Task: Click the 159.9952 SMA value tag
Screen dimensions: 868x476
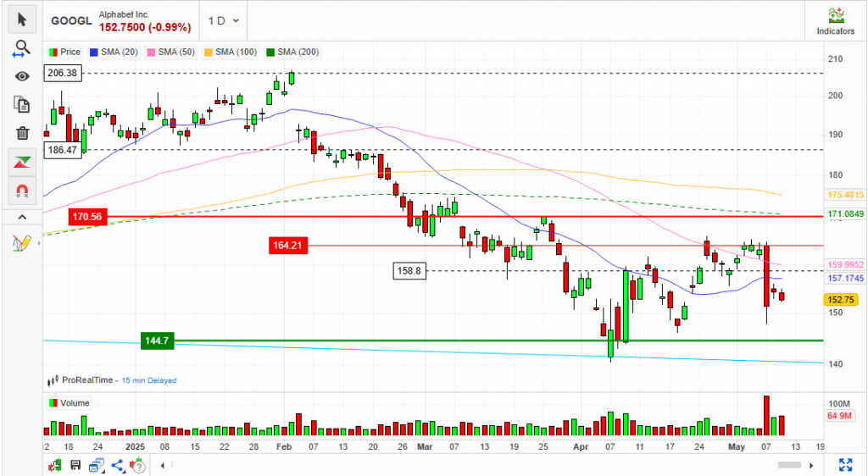Action: [845, 265]
